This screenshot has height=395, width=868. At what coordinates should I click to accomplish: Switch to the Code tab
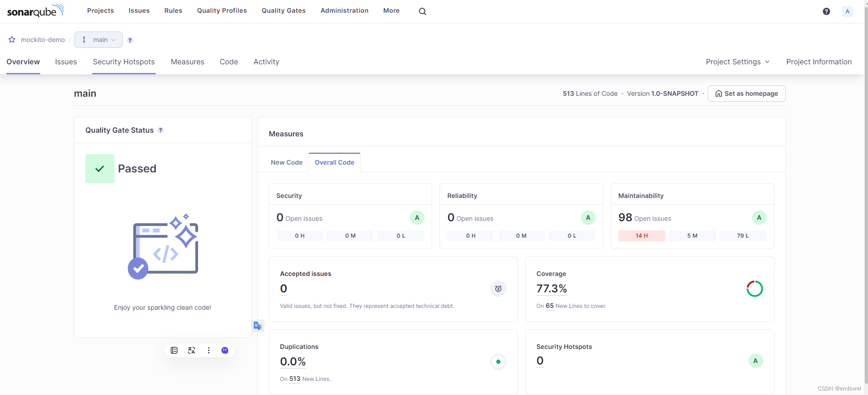(x=229, y=62)
